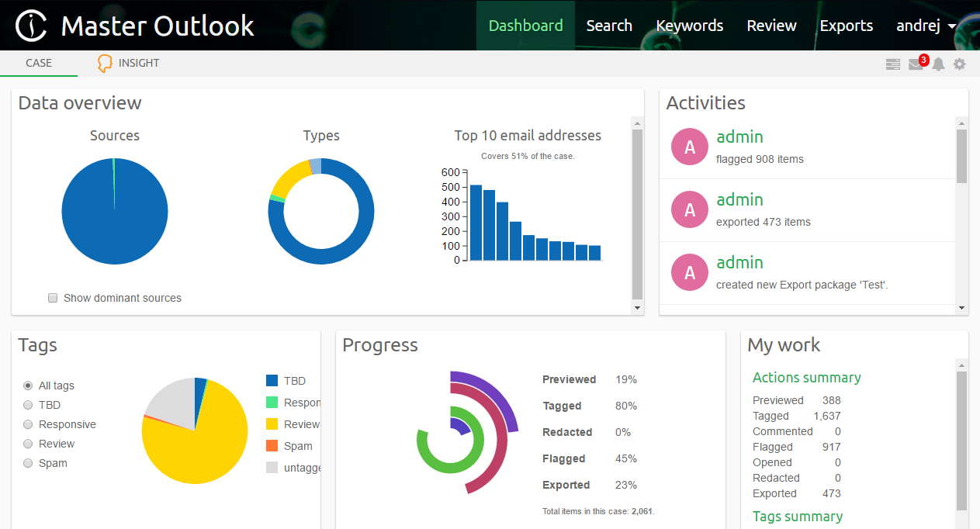The height and width of the screenshot is (529, 980).
Task: Select the Spam radio button
Action: point(28,463)
